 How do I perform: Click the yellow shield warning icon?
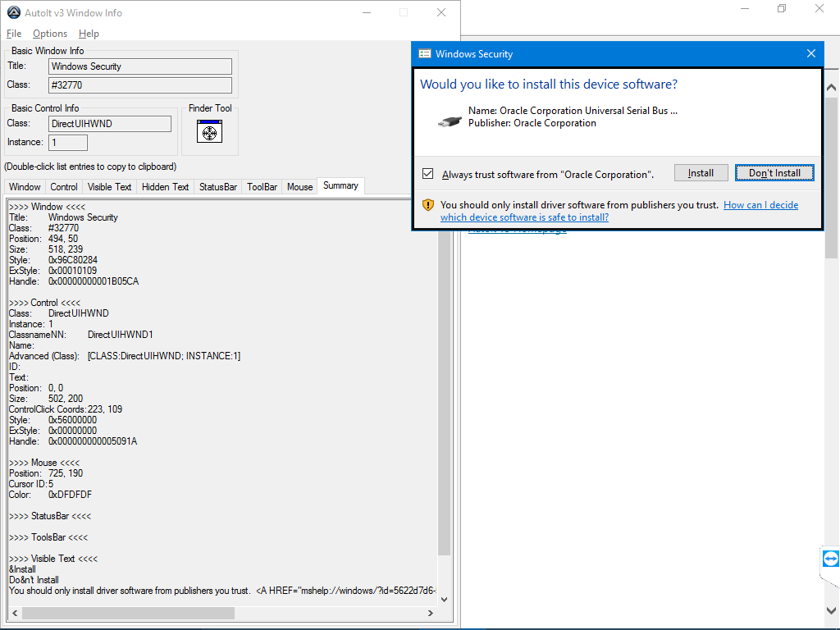tap(427, 204)
